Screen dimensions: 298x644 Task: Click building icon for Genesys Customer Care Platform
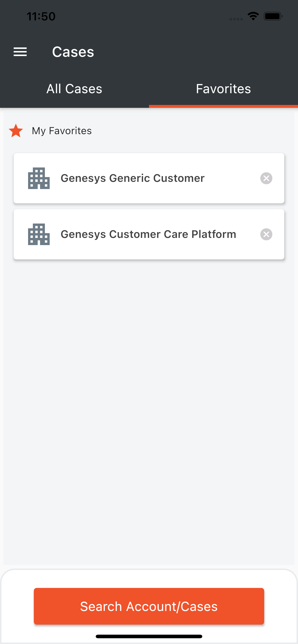tap(39, 234)
